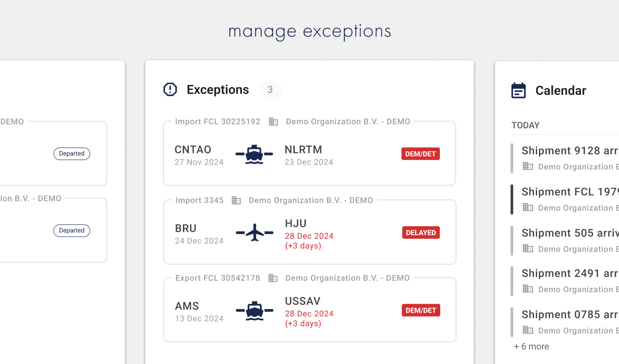
Task: Click the building icon beside Shipment 9128 entry
Action: tap(527, 166)
